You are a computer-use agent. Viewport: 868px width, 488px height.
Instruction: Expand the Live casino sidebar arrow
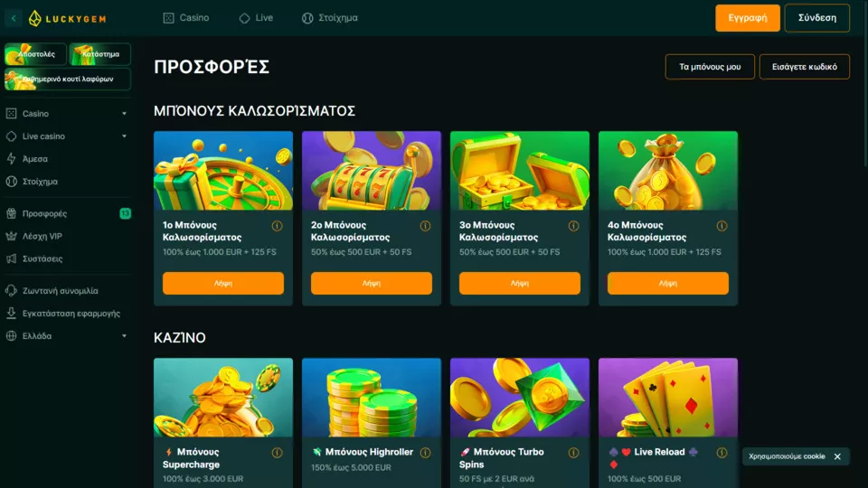coord(124,136)
